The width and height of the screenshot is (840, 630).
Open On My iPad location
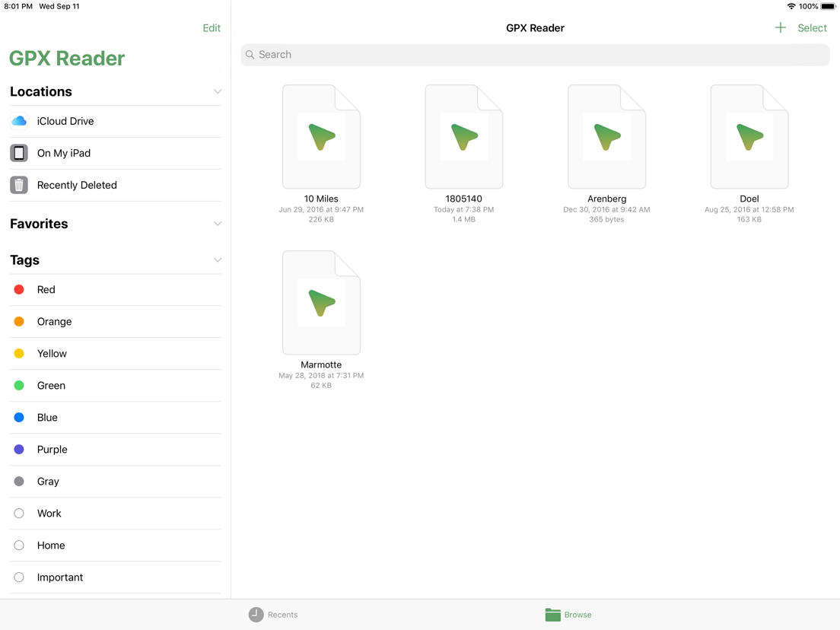coord(116,153)
